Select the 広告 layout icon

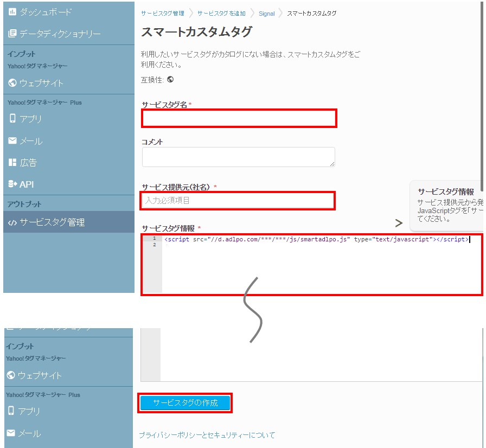(x=12, y=162)
